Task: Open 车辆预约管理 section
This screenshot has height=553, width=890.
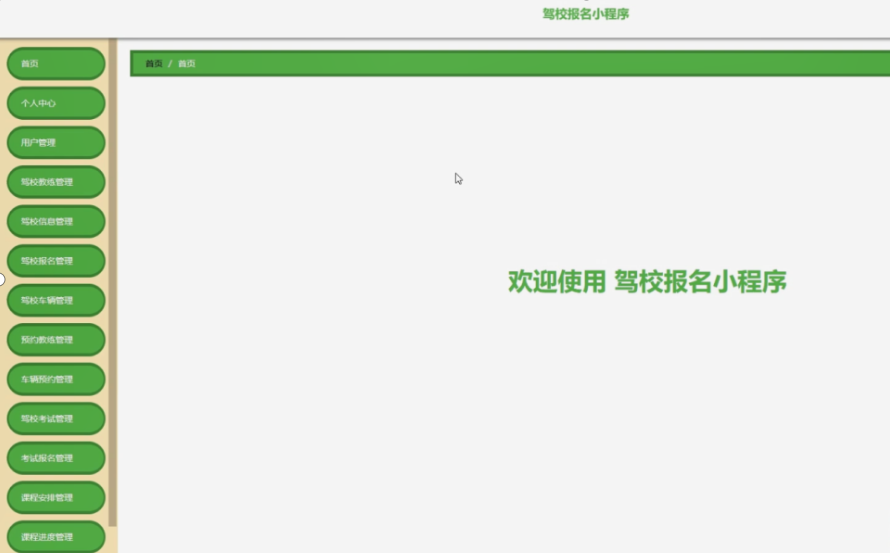Action: click(x=56, y=379)
